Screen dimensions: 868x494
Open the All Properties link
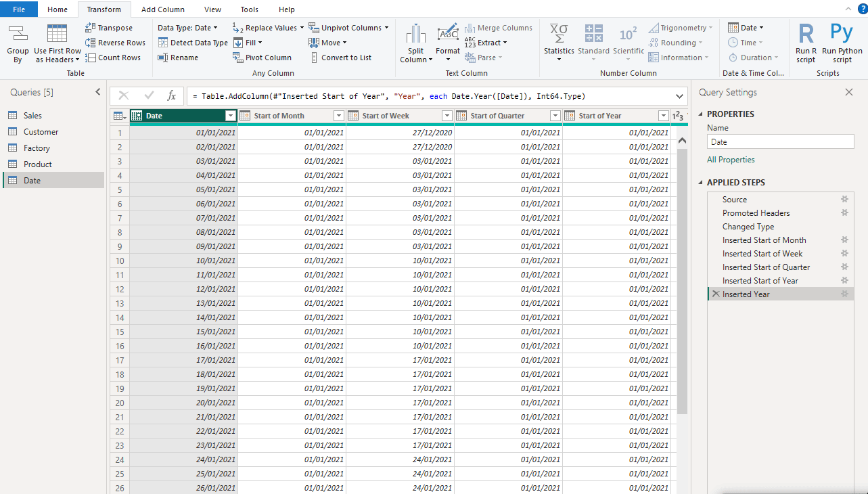click(731, 160)
